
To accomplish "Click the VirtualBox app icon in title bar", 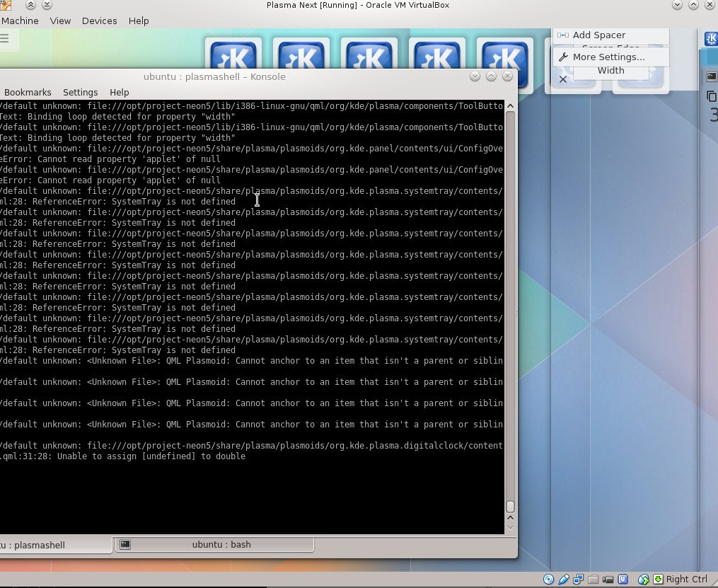I will click(x=6, y=5).
